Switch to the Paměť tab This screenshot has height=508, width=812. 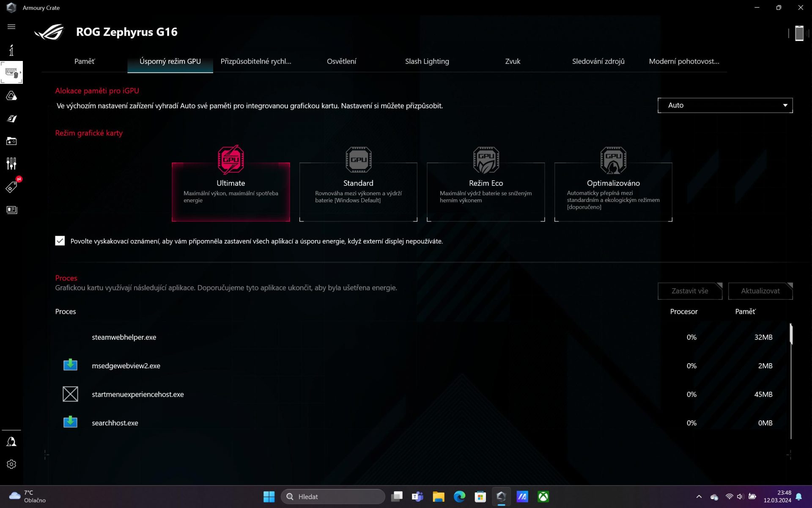[x=85, y=61]
